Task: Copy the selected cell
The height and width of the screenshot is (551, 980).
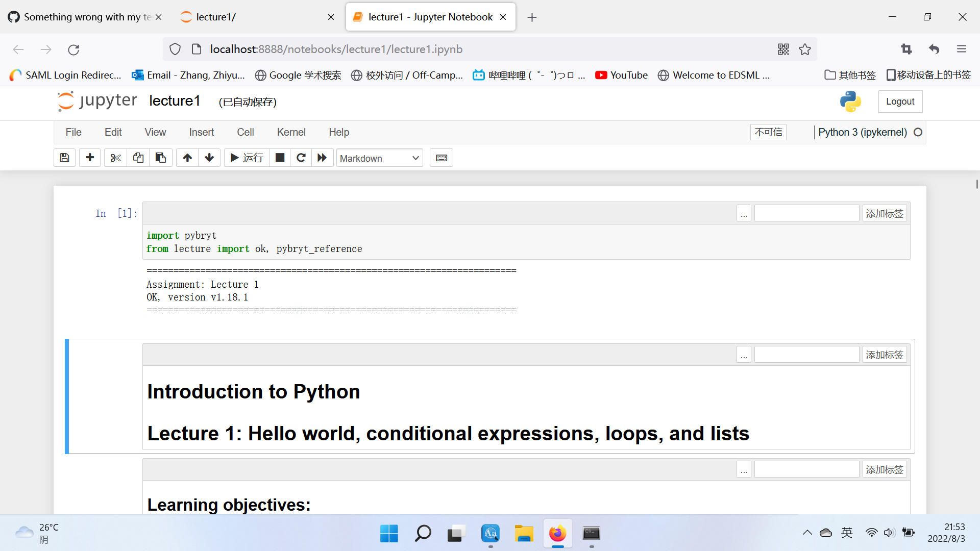Action: click(138, 158)
